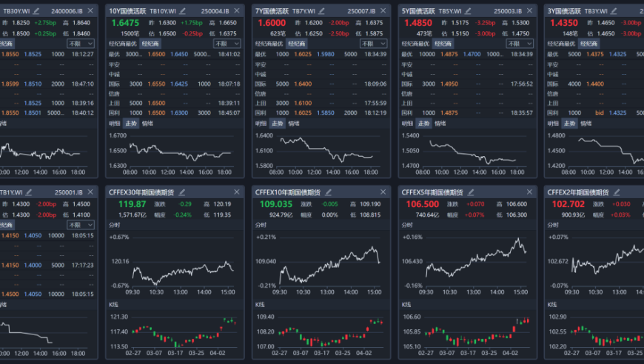Click the CFFEX5年期国债期货 K线 candlestick chart
The height and width of the screenshot is (364, 644).
[x=467, y=334]
